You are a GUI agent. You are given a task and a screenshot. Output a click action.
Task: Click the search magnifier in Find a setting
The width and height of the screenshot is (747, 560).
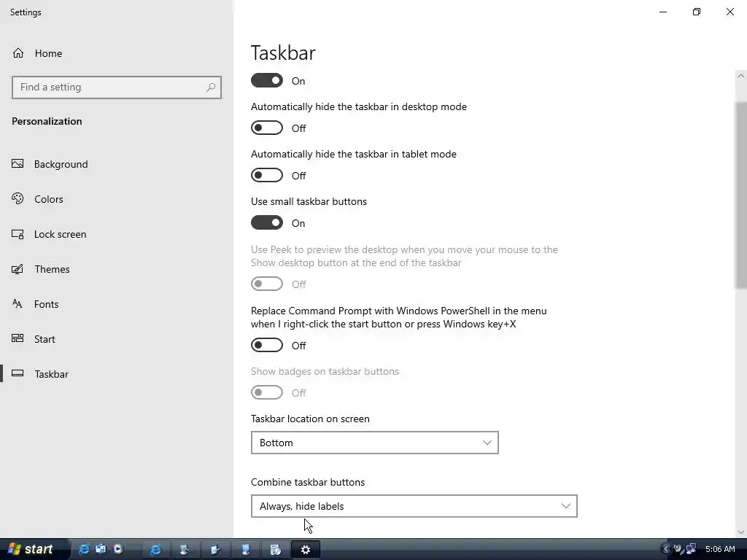[x=211, y=87]
